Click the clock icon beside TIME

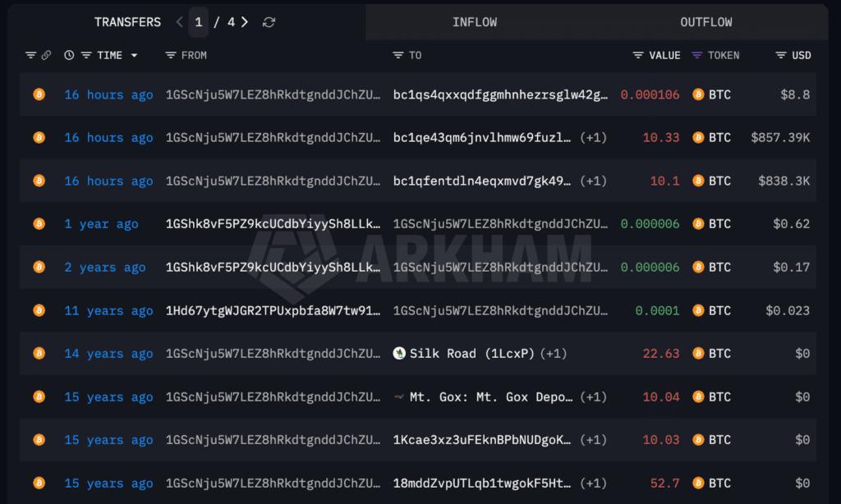pos(69,55)
